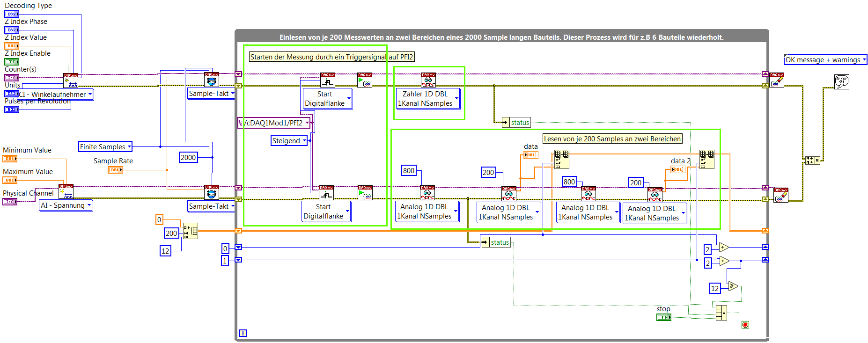Select the DAQmx Read node wired to data output
The height and width of the screenshot is (343, 868).
tap(509, 194)
